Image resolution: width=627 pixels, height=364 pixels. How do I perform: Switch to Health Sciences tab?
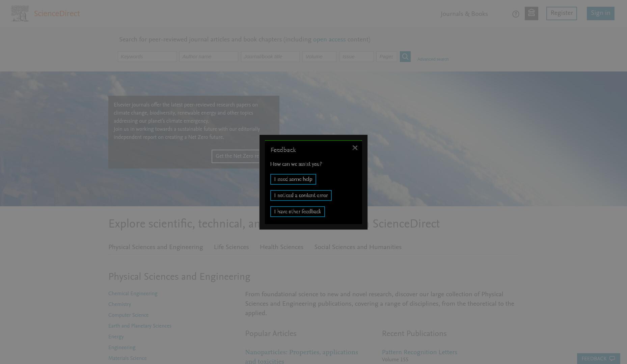281,247
